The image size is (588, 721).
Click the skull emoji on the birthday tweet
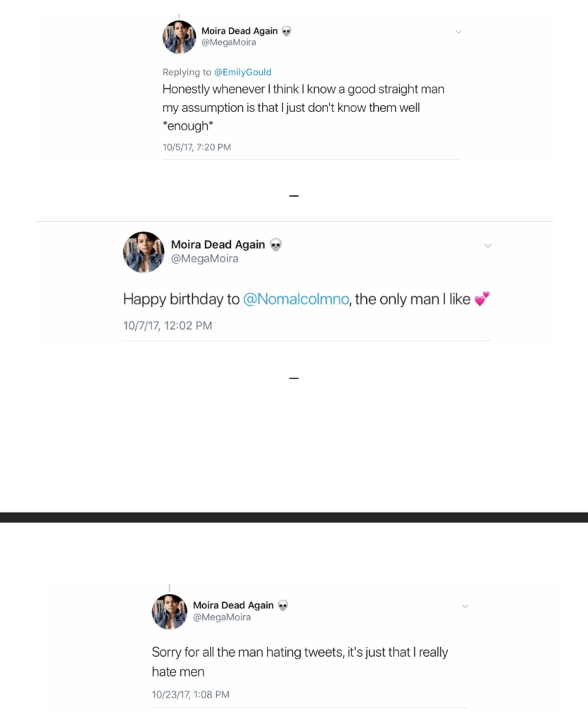(x=275, y=245)
